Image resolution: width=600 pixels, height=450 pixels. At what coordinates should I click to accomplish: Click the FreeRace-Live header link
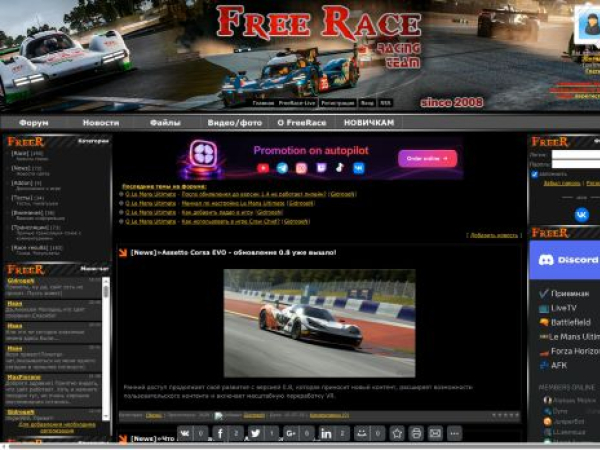297,103
